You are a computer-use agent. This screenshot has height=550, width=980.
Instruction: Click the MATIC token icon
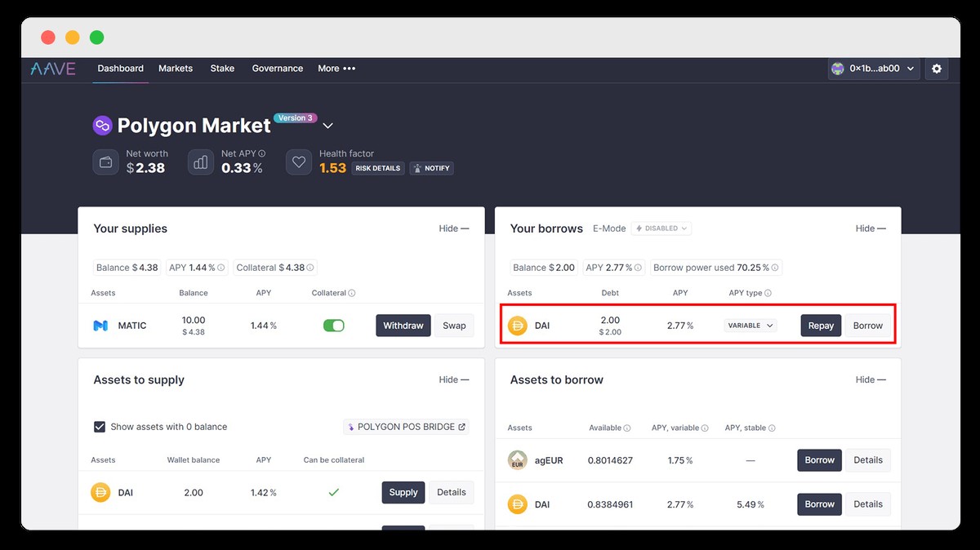click(100, 326)
